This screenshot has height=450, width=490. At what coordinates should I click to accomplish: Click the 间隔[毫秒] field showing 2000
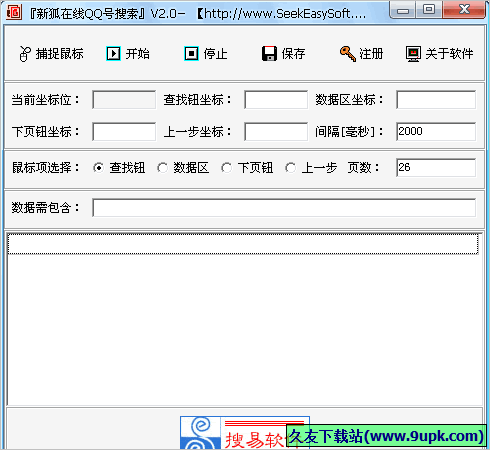click(x=436, y=132)
